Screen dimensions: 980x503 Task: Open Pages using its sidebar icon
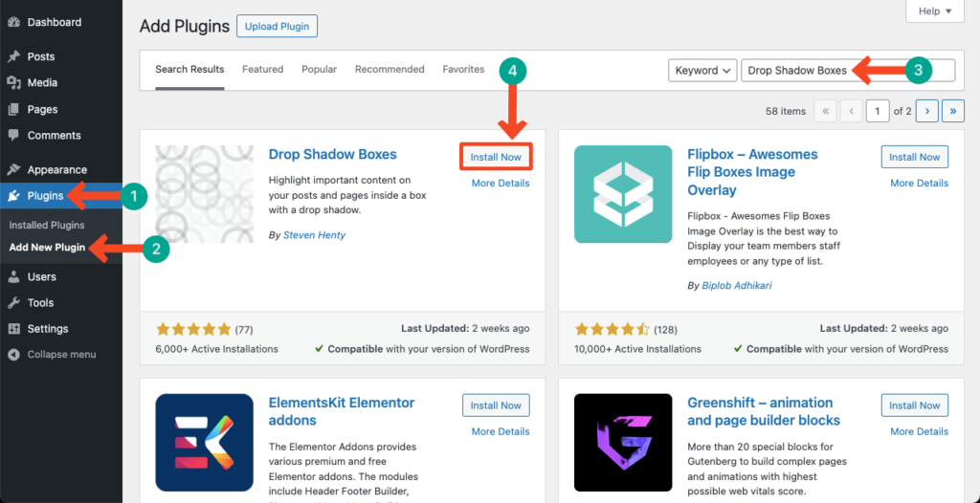coord(13,110)
